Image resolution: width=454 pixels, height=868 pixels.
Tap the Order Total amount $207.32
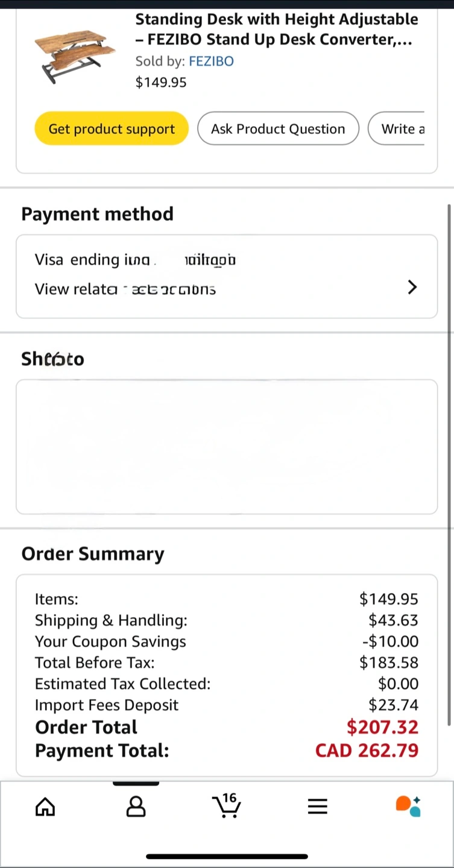click(x=382, y=727)
